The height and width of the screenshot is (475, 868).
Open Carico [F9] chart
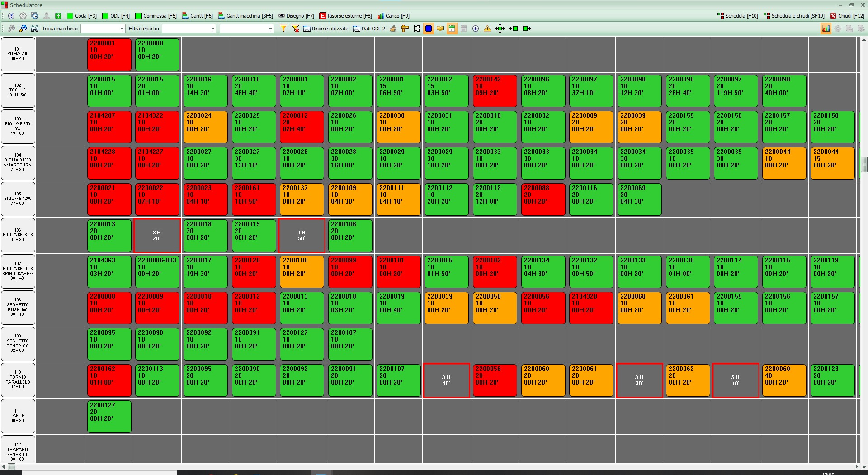tap(393, 16)
